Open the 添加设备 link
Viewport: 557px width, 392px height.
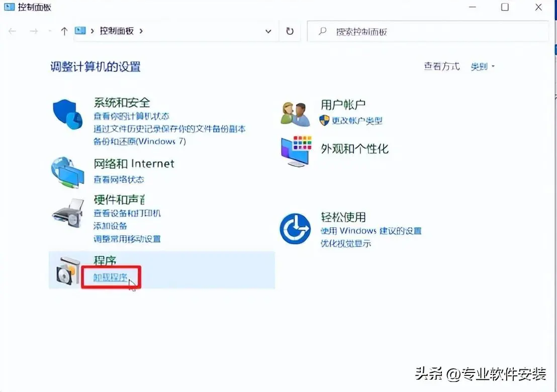[110, 226]
